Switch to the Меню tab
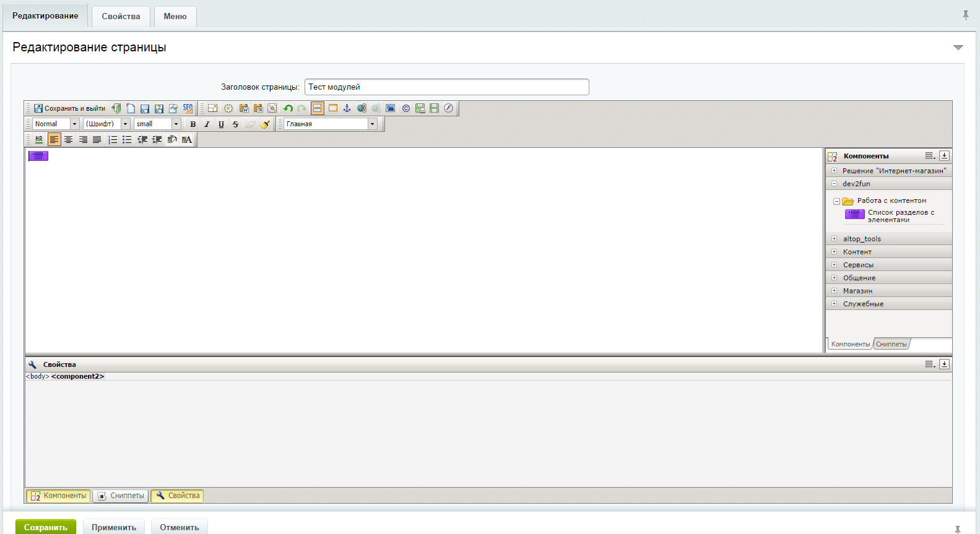The height and width of the screenshot is (534, 980). pos(175,17)
